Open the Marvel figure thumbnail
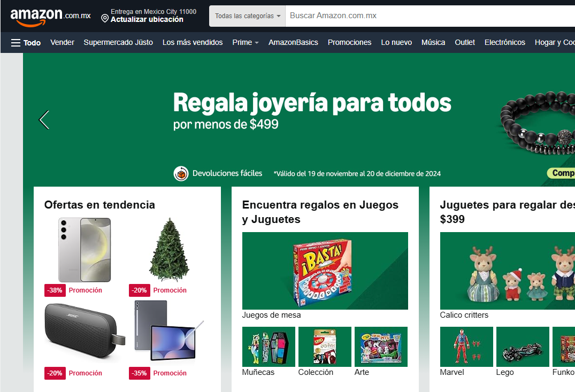The image size is (575, 392). pyautogui.click(x=466, y=347)
